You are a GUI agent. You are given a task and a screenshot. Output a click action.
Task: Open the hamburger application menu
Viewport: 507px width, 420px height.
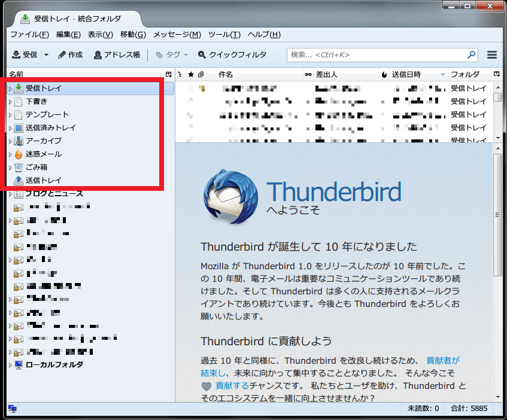point(492,55)
